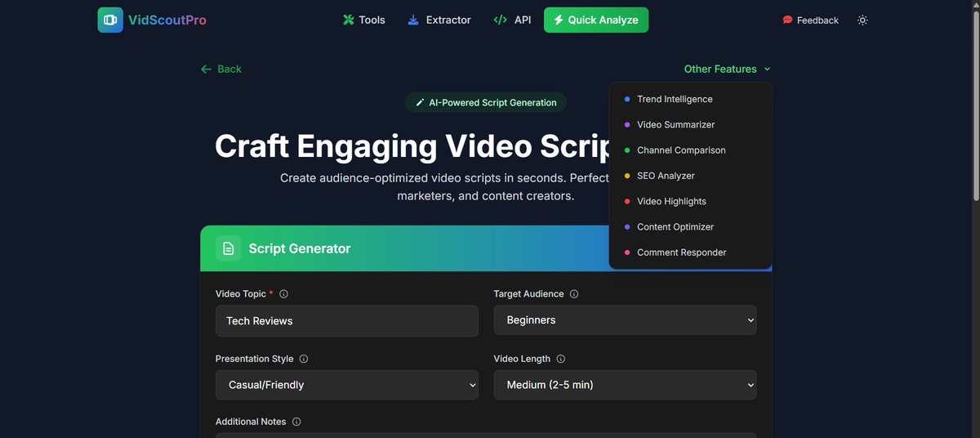The width and height of the screenshot is (980, 438).
Task: Click the Tools cross-wrench icon
Action: pyautogui.click(x=349, y=20)
